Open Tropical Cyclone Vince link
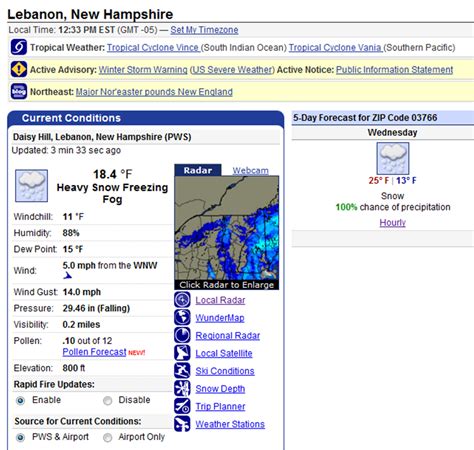The image size is (474, 450). [153, 48]
